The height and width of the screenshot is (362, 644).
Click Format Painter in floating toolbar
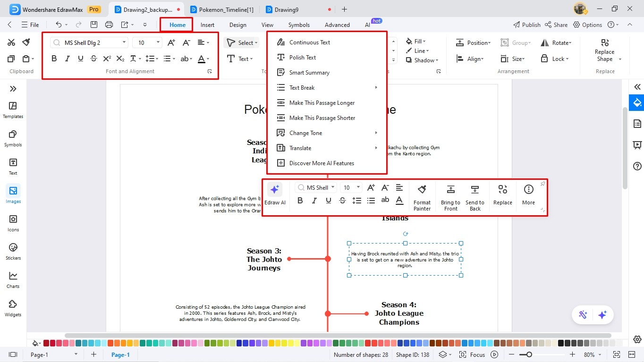(422, 197)
